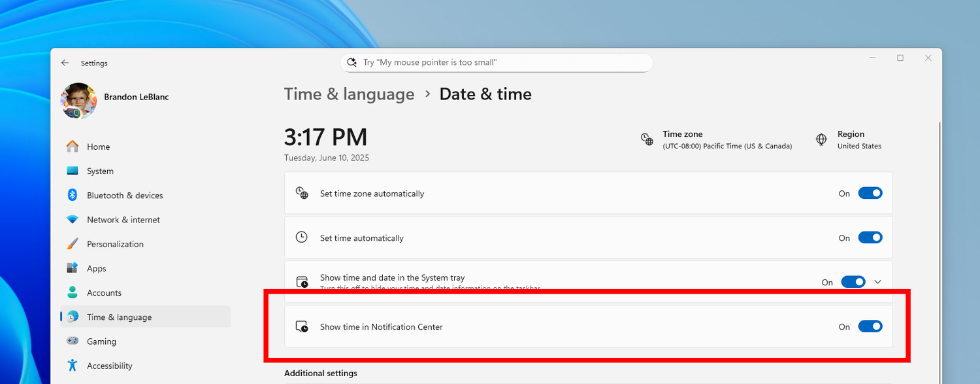This screenshot has width=980, height=384.
Task: Turn off Set time automatically
Action: tap(870, 237)
